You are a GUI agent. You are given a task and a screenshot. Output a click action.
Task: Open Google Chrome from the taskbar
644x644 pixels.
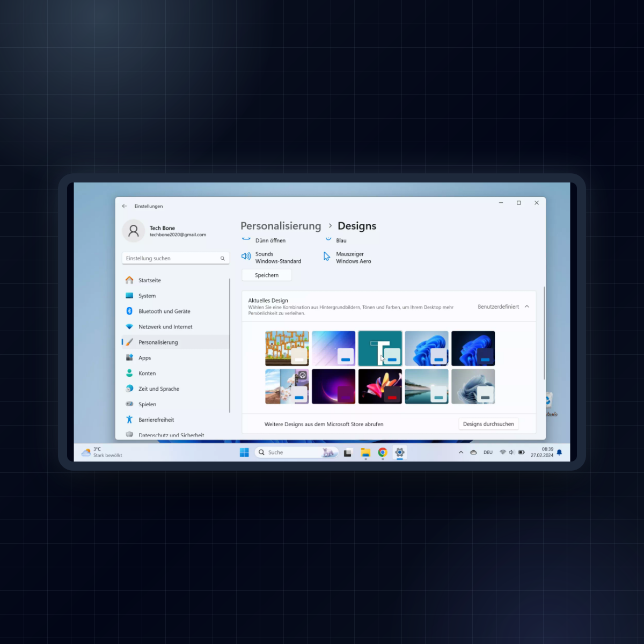[x=383, y=452]
